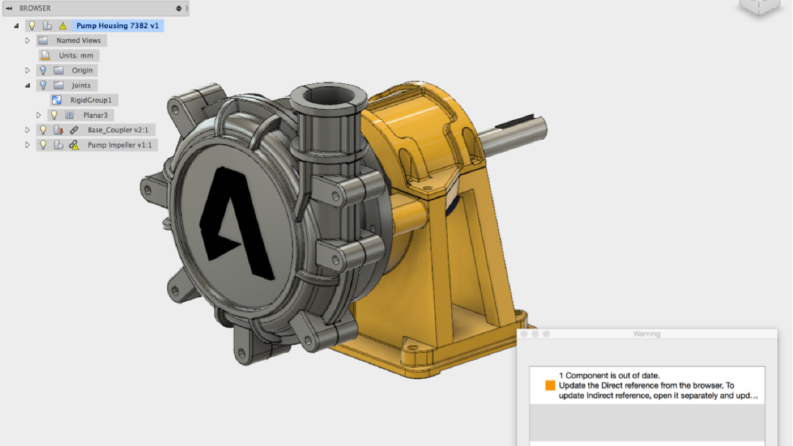Click the Units document icon

pyautogui.click(x=46, y=55)
